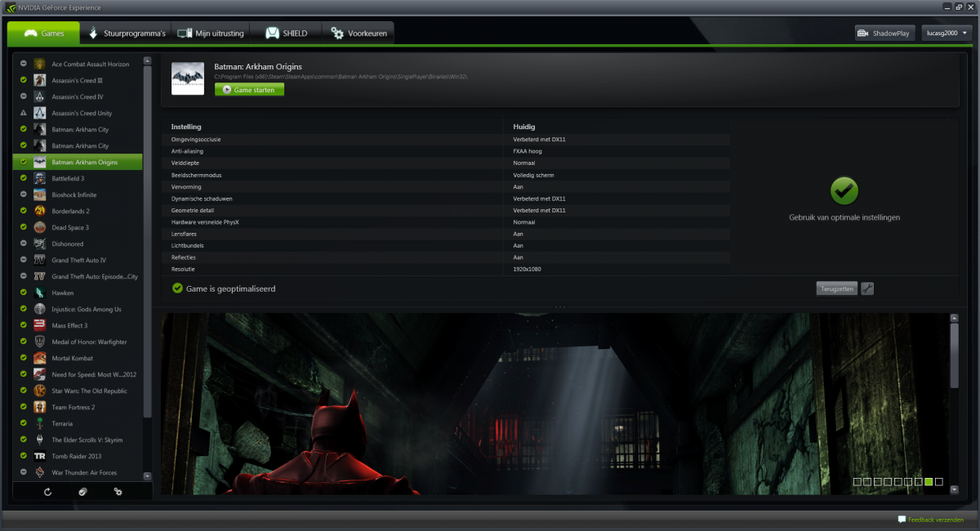
Task: Select Dead Space 3 game entry
Action: (x=78, y=228)
